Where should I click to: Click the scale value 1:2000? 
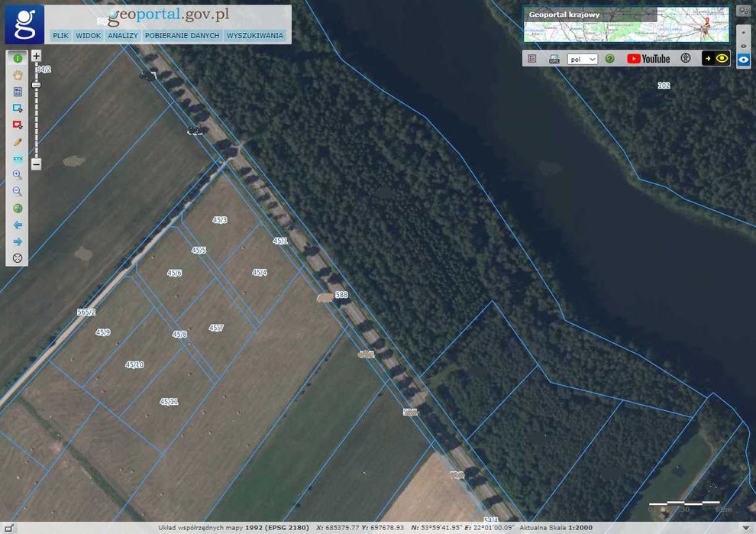580,528
